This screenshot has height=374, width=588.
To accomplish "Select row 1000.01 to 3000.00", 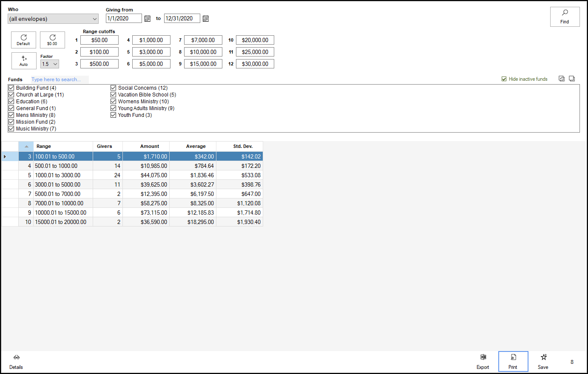I will tap(132, 175).
